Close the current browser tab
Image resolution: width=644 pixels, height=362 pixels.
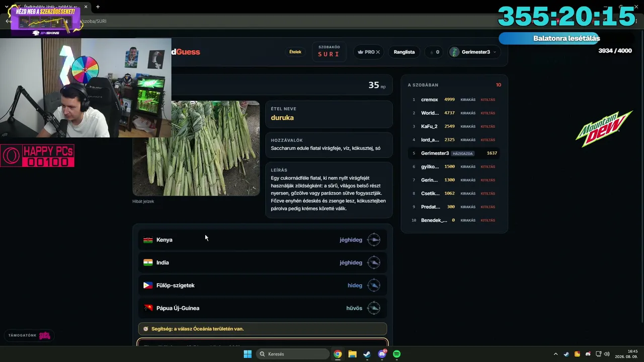[x=86, y=7]
